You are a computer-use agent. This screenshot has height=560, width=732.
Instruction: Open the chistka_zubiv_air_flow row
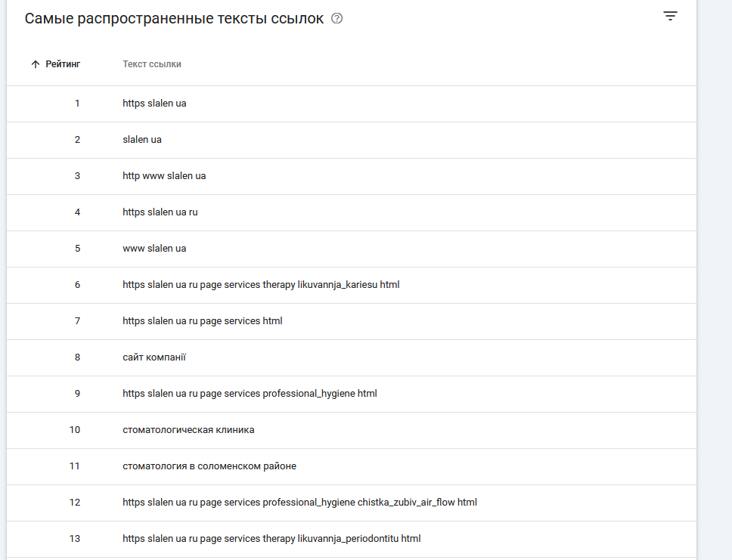[x=299, y=503]
